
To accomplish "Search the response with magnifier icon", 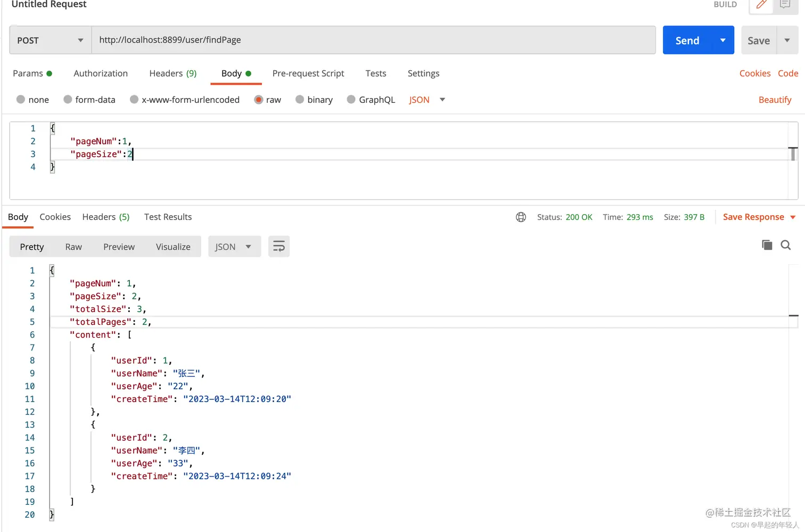I will pos(785,245).
